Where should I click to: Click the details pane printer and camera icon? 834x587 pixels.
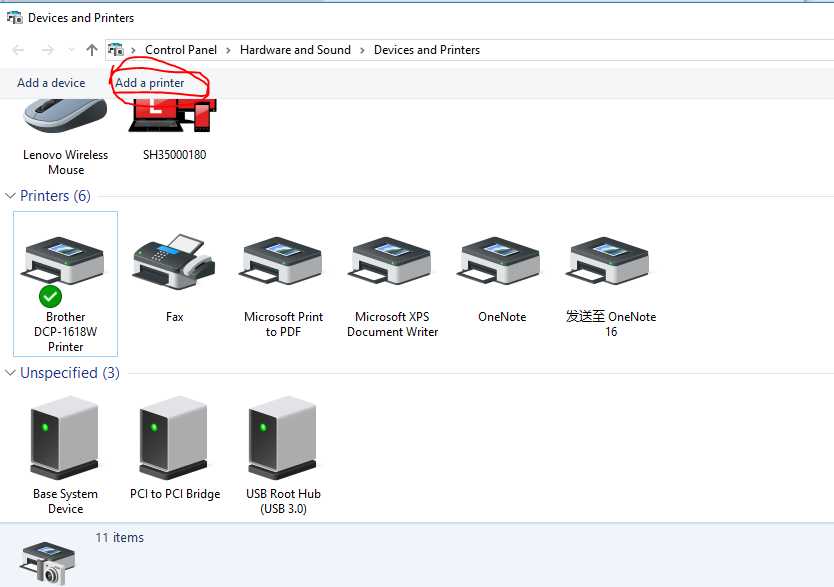coord(47,563)
